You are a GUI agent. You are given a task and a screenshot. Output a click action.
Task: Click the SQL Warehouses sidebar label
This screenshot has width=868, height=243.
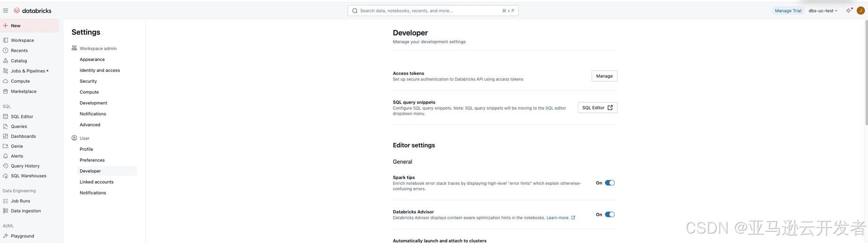[28, 176]
